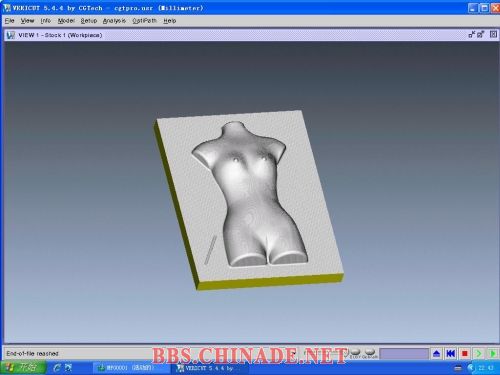Viewport: 500px width, 375px height.
Task: Open the OptiPath menu
Action: click(x=144, y=21)
